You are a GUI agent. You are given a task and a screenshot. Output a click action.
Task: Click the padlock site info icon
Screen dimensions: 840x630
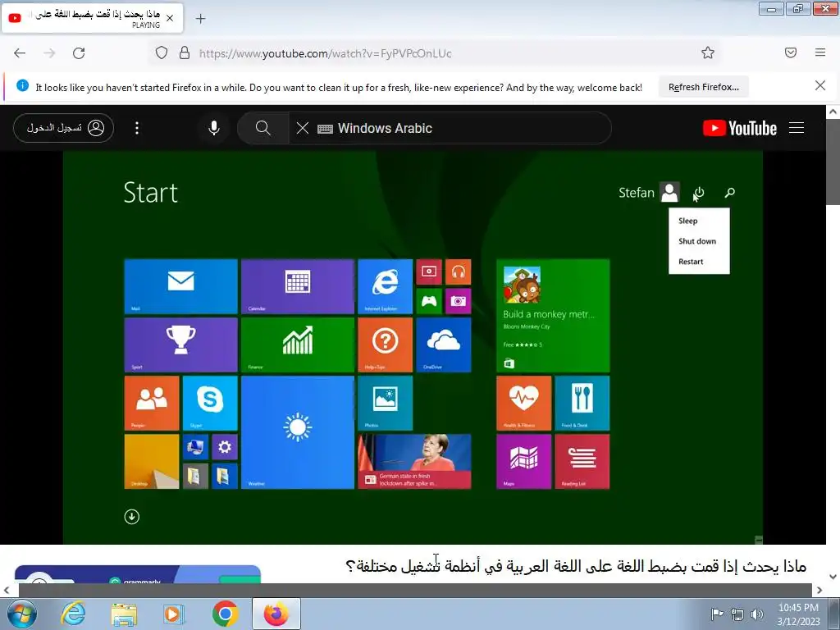(x=185, y=52)
